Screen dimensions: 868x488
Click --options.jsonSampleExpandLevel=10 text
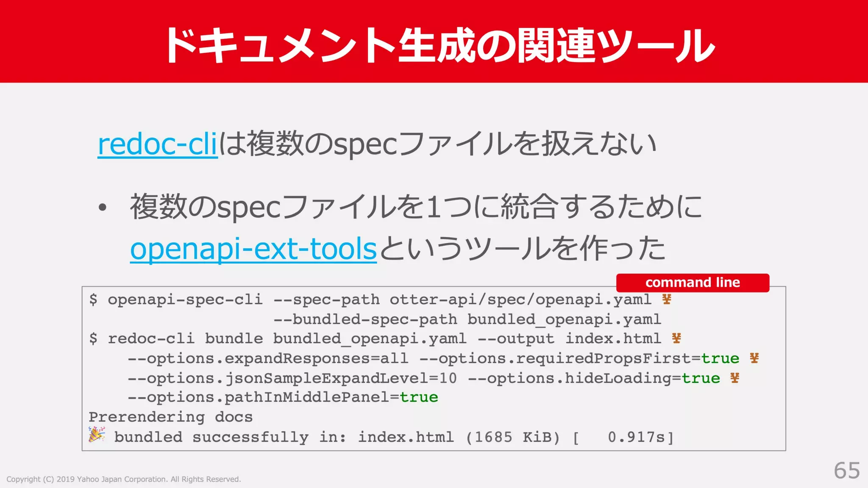[292, 378]
